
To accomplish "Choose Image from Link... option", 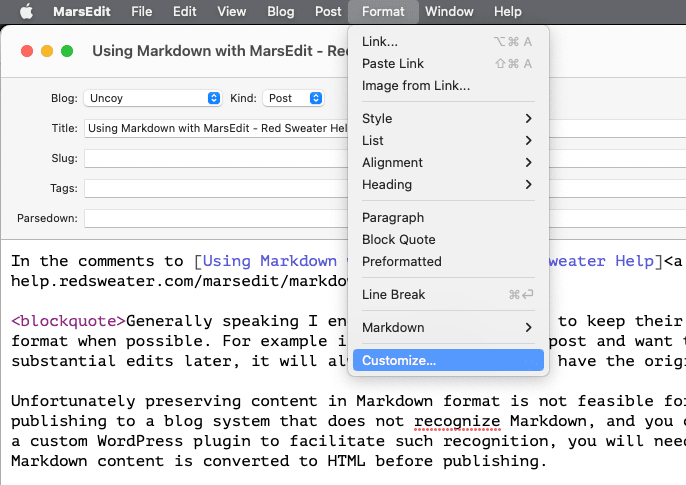I will point(448,86).
